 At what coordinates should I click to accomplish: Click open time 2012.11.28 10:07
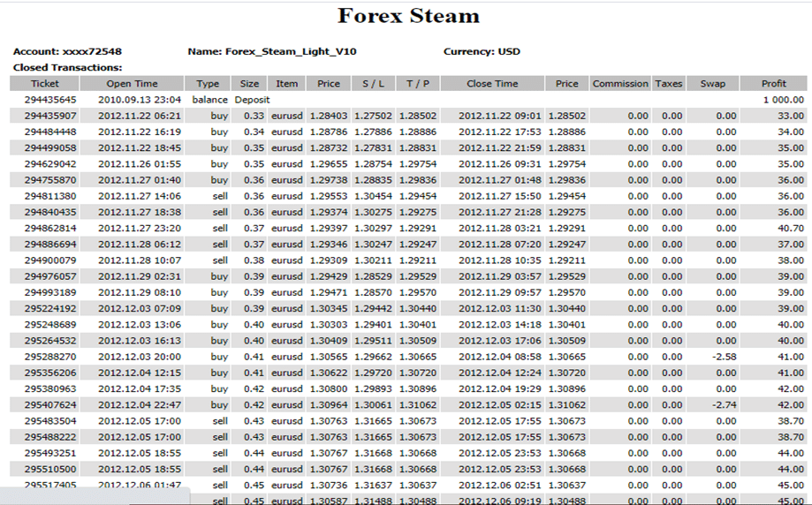coord(140,260)
